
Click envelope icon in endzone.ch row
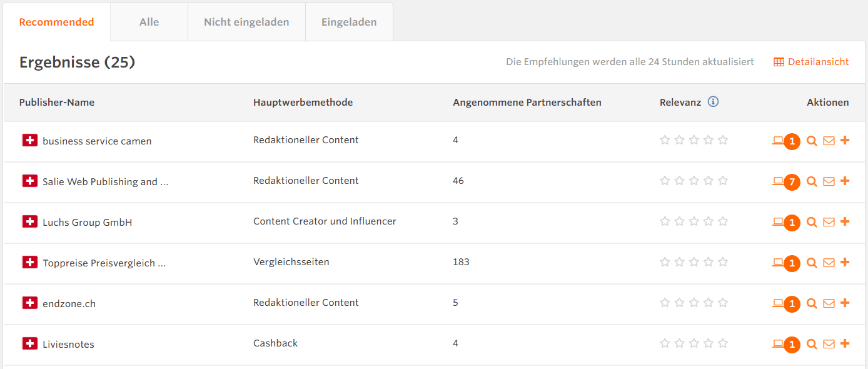(829, 303)
